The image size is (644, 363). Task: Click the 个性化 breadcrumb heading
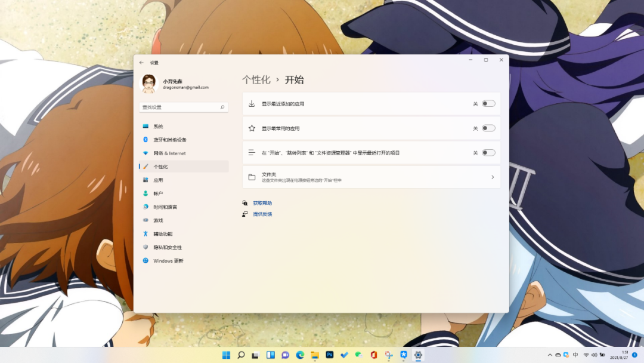[x=256, y=80]
